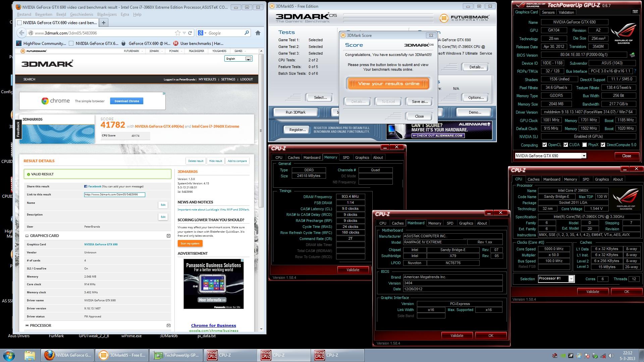
Task: Toggle the CUDA checkbox in GPU-Z
Action: 566,145
